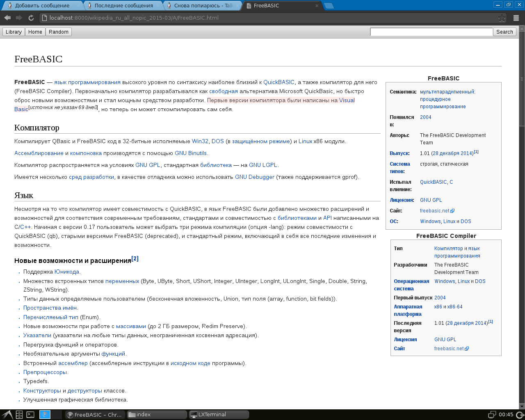Image resolution: width=525 pixels, height=420 pixels.
Task: Follow the 'Указатели' link
Action: click(37, 336)
